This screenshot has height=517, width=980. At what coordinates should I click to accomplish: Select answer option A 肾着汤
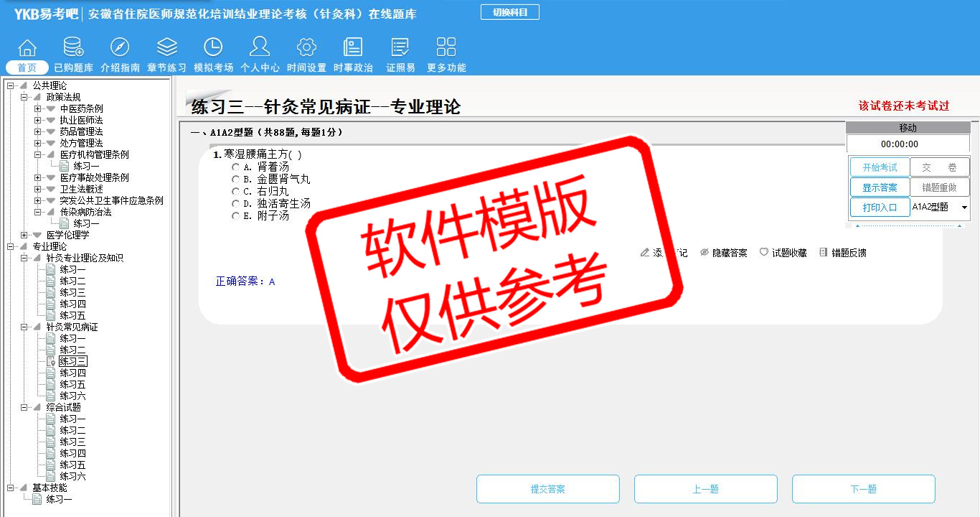tap(235, 167)
